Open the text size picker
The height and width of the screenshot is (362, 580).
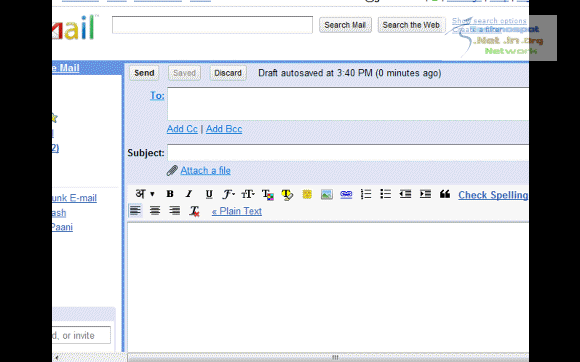tap(248, 194)
